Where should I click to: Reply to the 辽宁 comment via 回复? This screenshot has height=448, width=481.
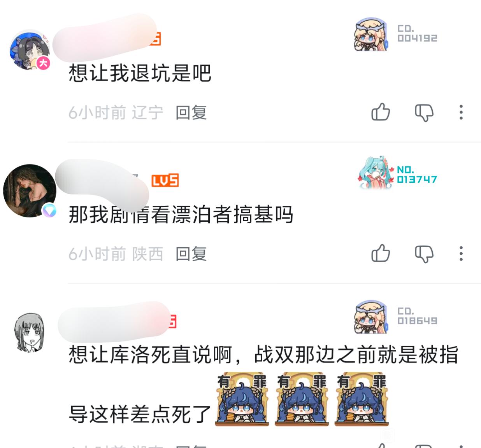(191, 113)
